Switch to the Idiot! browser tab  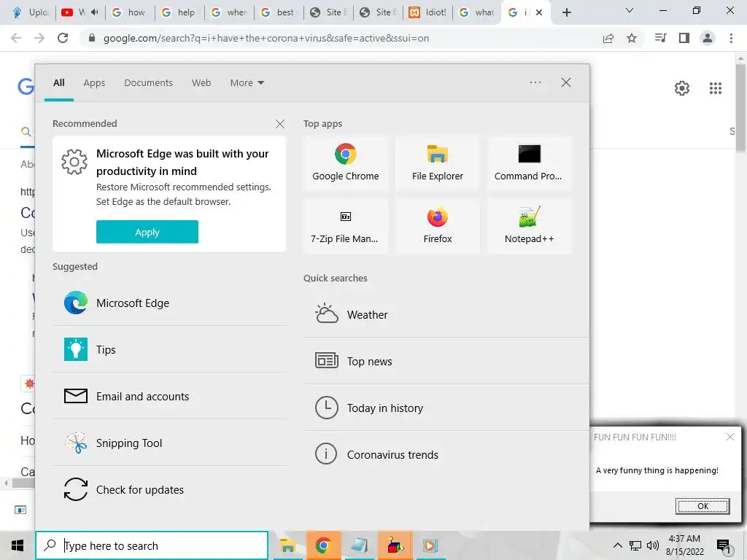[427, 12]
